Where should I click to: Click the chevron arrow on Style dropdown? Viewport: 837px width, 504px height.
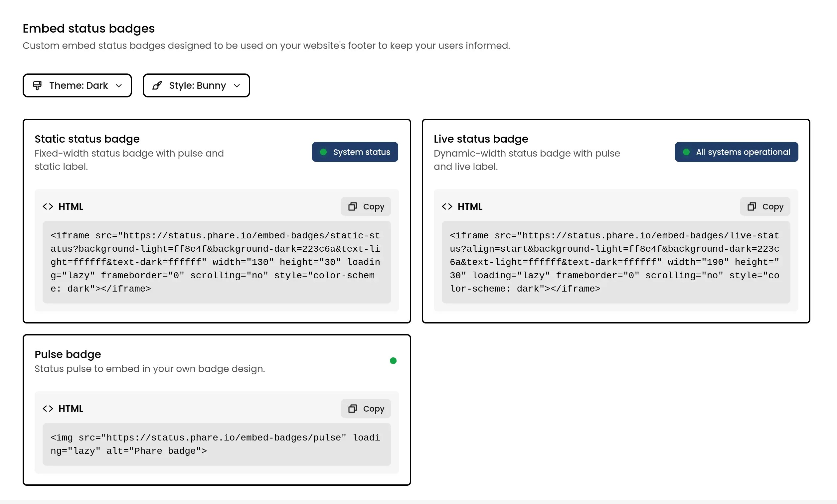[237, 86]
